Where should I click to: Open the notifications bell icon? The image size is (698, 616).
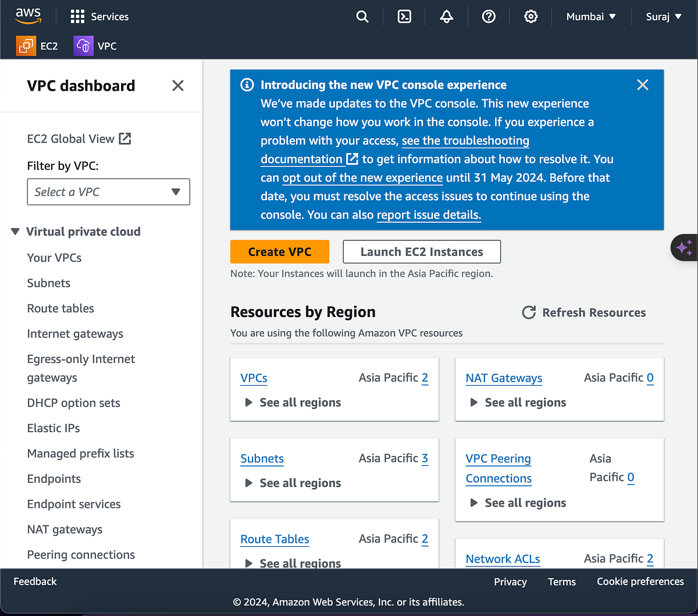[446, 16]
